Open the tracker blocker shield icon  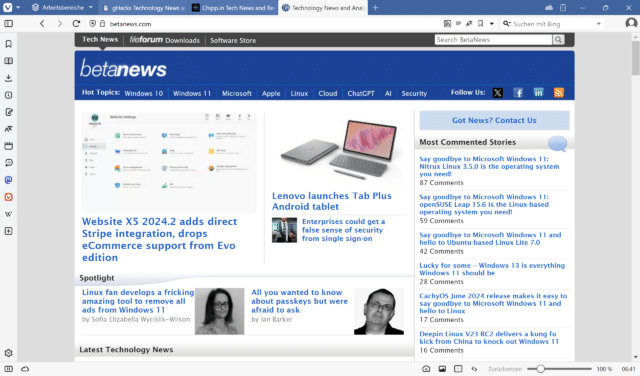(93, 24)
